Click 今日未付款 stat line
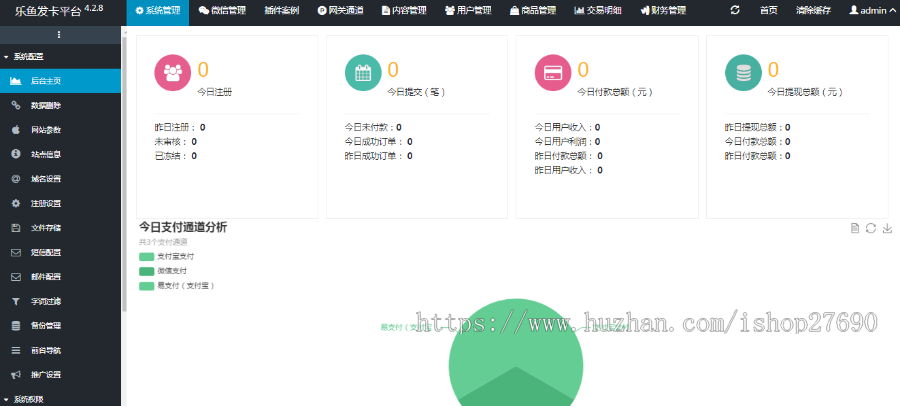The width and height of the screenshot is (900, 406). pos(373,127)
